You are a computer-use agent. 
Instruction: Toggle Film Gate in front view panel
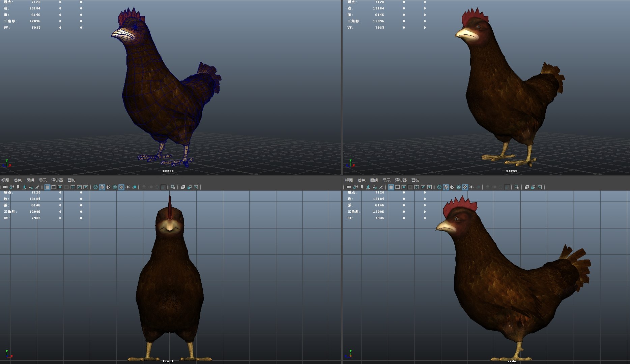pyautogui.click(x=54, y=187)
